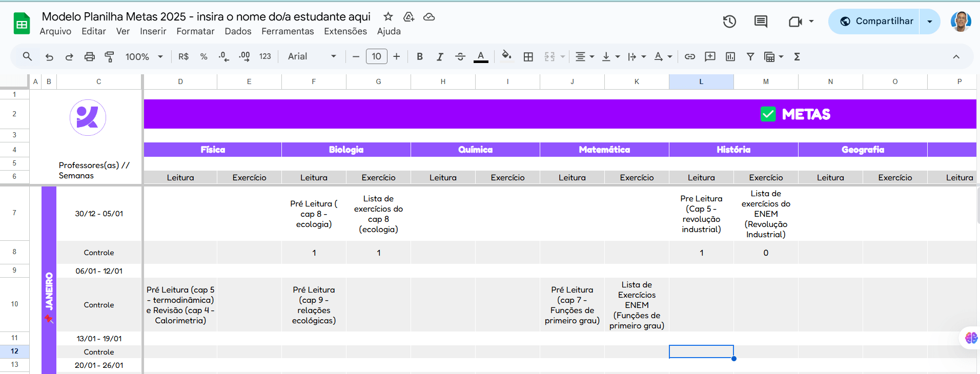Open the functions sigma menu

point(797,56)
